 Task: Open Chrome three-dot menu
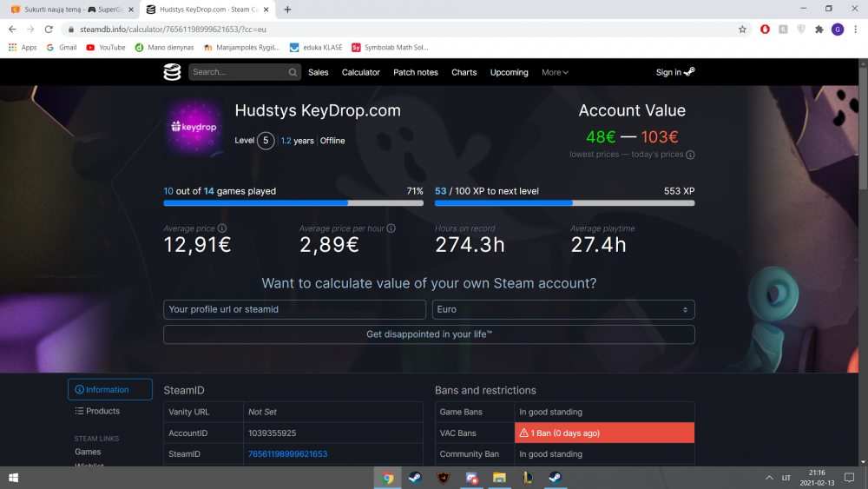pos(856,30)
